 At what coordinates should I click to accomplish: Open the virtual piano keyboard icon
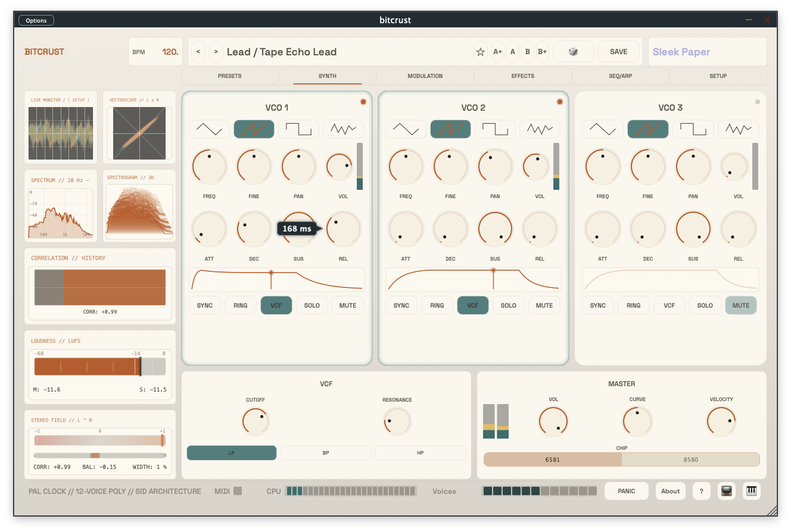tap(751, 491)
